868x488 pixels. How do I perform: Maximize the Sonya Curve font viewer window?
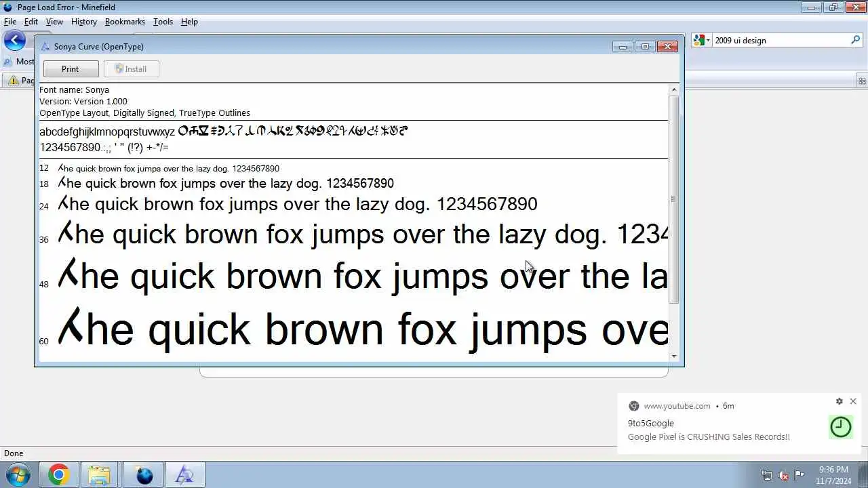tap(645, 46)
